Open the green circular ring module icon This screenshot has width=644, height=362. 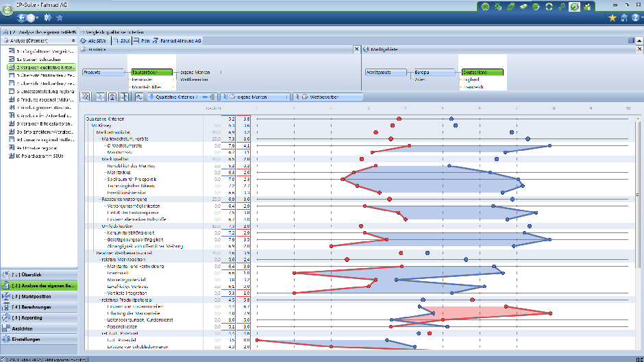pos(549,7)
